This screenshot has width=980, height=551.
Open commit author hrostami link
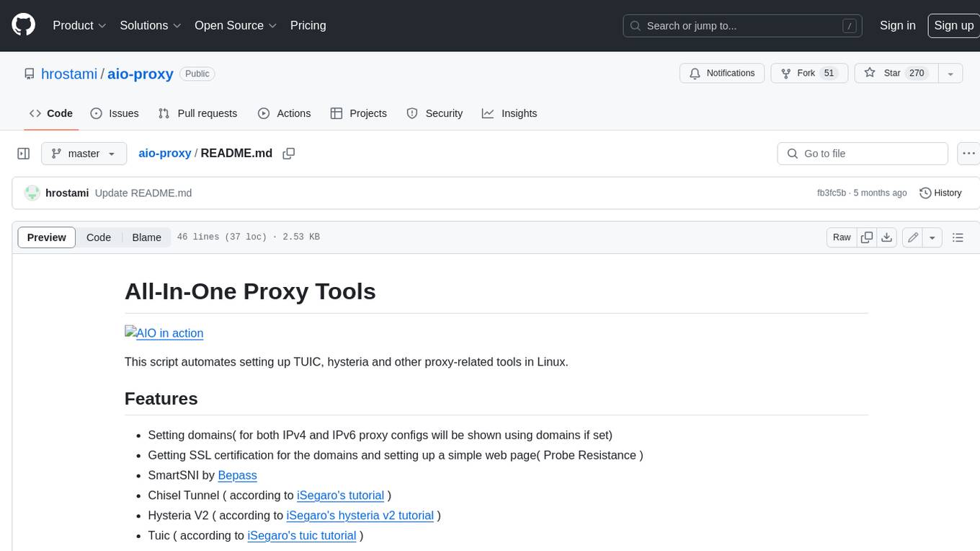[x=67, y=193]
